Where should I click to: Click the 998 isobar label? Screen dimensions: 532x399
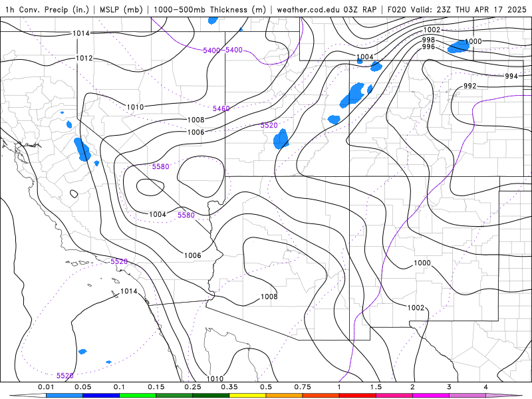[x=428, y=40]
